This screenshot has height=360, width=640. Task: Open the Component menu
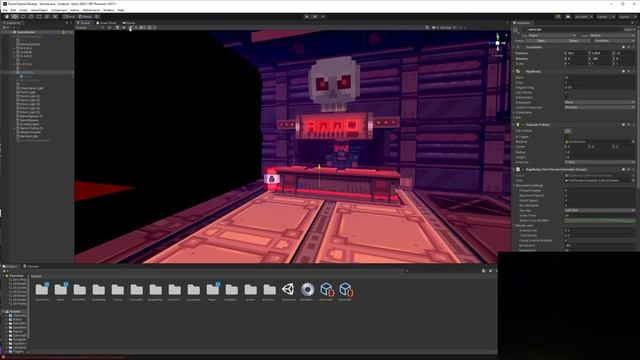tap(59, 10)
